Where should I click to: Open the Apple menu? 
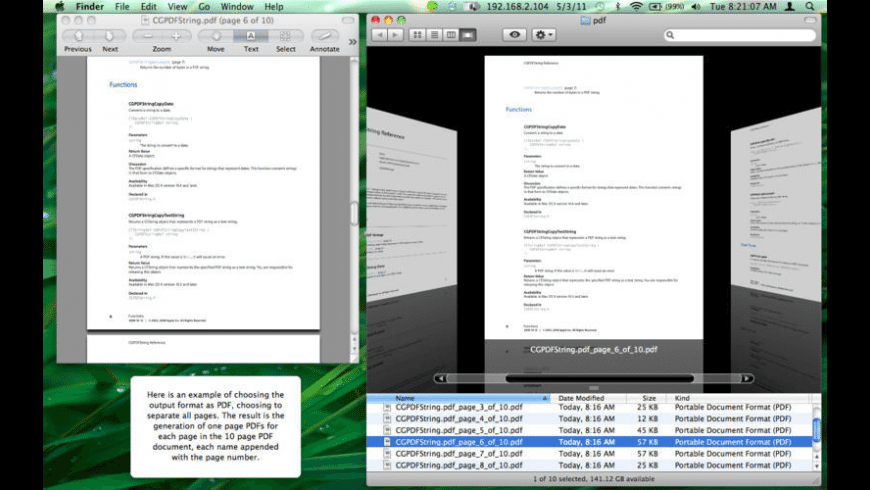[x=59, y=7]
